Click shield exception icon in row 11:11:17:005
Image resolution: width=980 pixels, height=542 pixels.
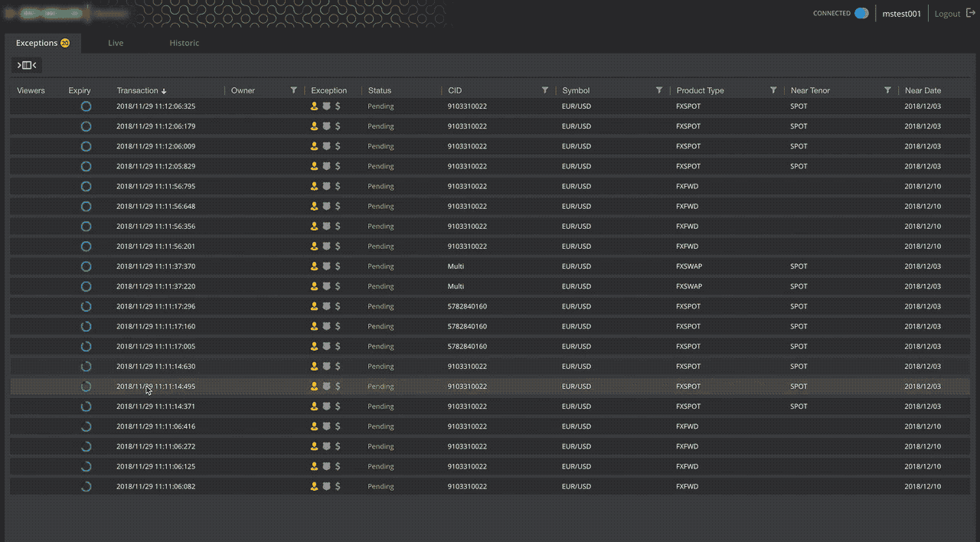(x=326, y=346)
